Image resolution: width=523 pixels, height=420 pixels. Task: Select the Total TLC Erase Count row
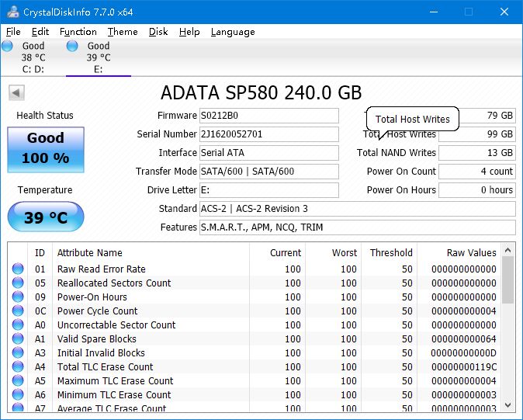coord(254,367)
